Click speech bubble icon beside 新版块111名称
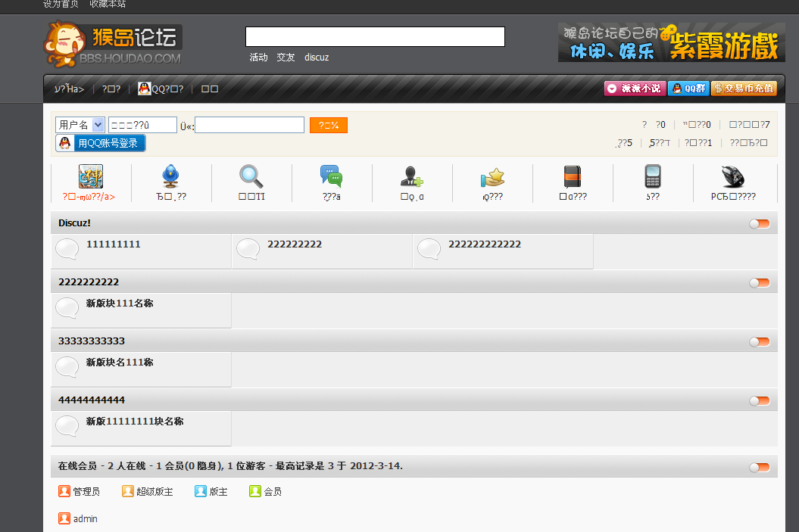Image resolution: width=799 pixels, height=532 pixels. (x=67, y=309)
